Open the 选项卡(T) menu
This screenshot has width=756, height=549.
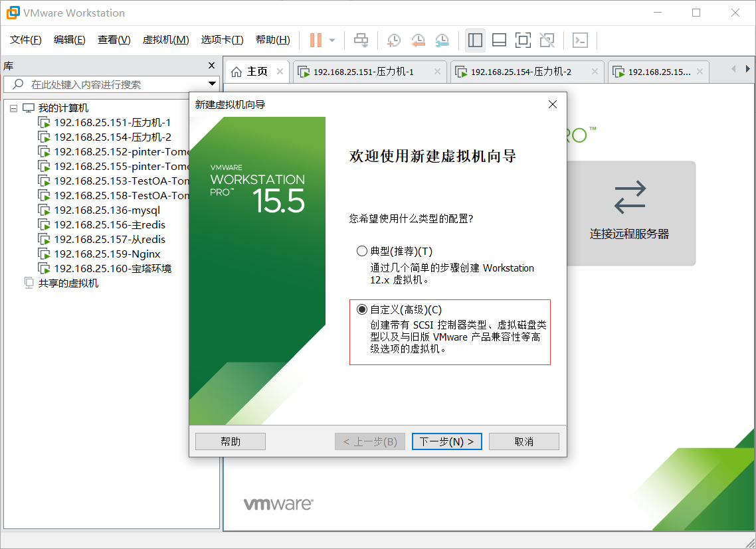pos(223,40)
